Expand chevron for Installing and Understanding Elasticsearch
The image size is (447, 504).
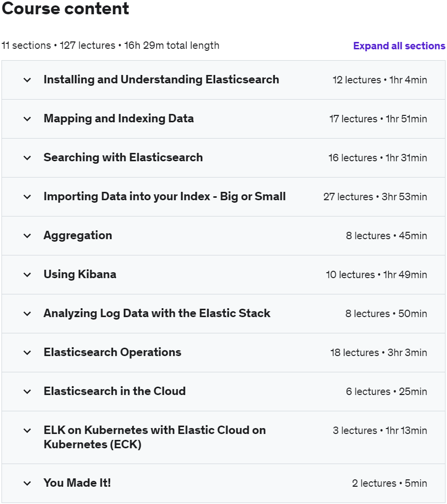tap(27, 80)
